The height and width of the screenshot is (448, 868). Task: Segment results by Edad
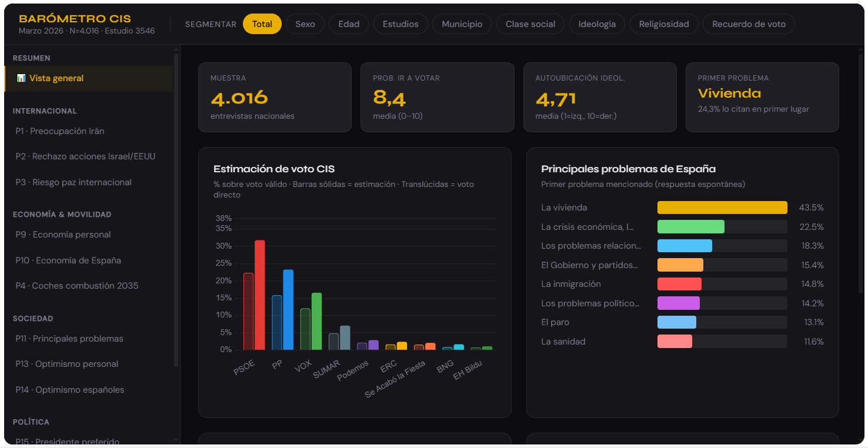pyautogui.click(x=349, y=24)
